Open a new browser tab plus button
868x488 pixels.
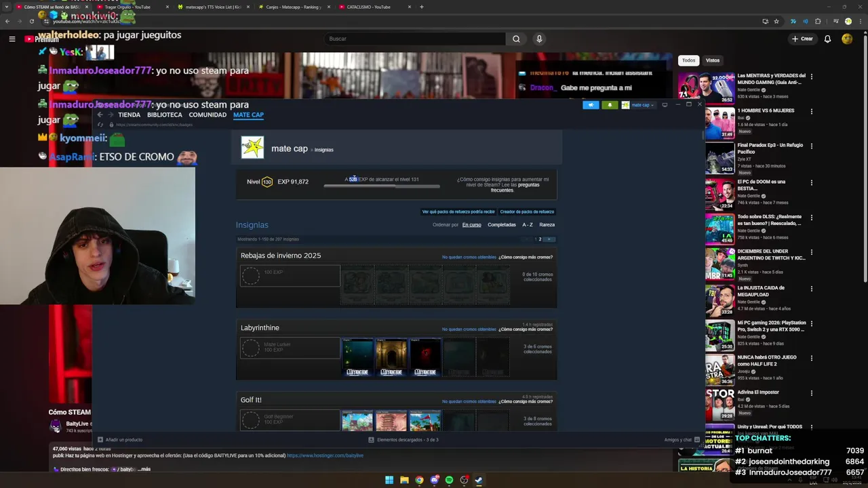click(422, 7)
